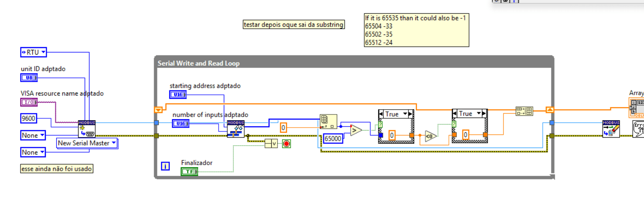644x197 pixels.
Task: Select the 9600 baud rate constant
Action: tap(29, 118)
